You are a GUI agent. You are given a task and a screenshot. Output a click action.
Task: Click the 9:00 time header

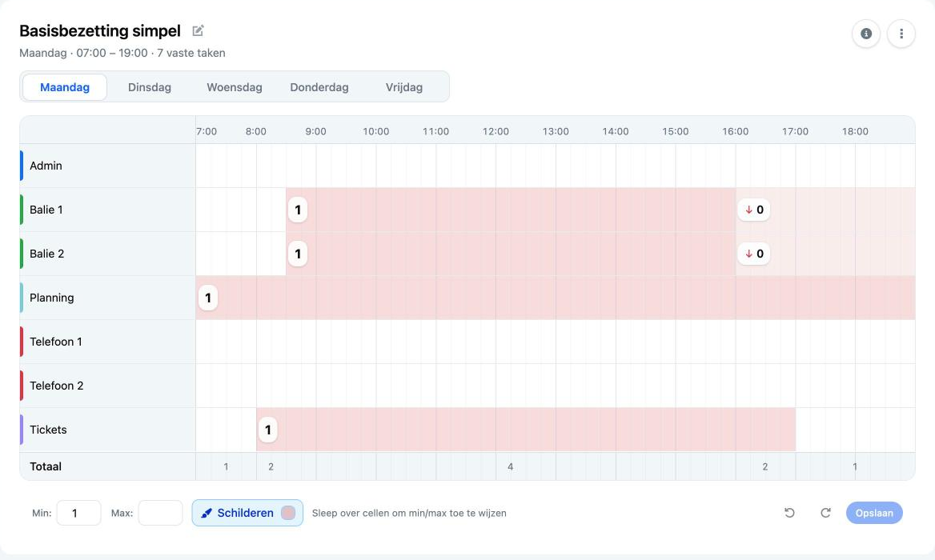tap(316, 131)
